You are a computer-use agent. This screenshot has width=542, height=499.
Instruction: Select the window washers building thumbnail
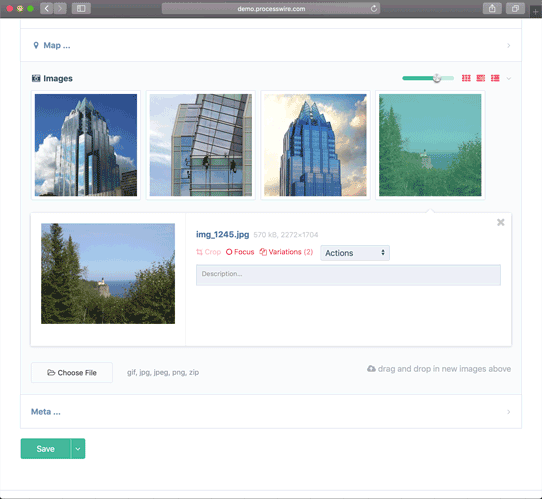click(x=200, y=145)
